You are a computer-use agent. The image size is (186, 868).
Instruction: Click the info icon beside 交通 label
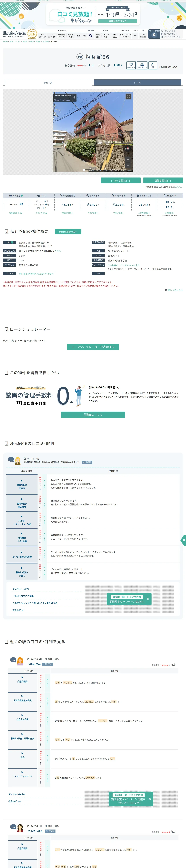(x=12, y=242)
